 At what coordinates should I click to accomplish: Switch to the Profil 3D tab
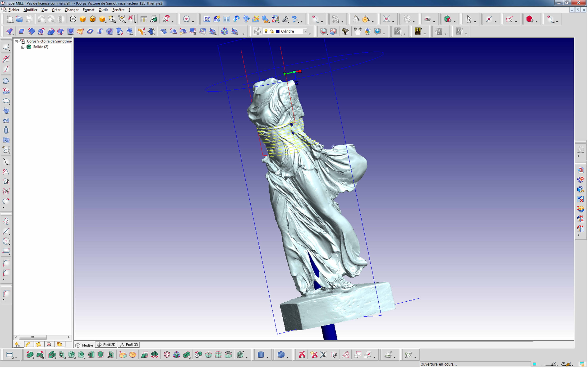pos(129,345)
